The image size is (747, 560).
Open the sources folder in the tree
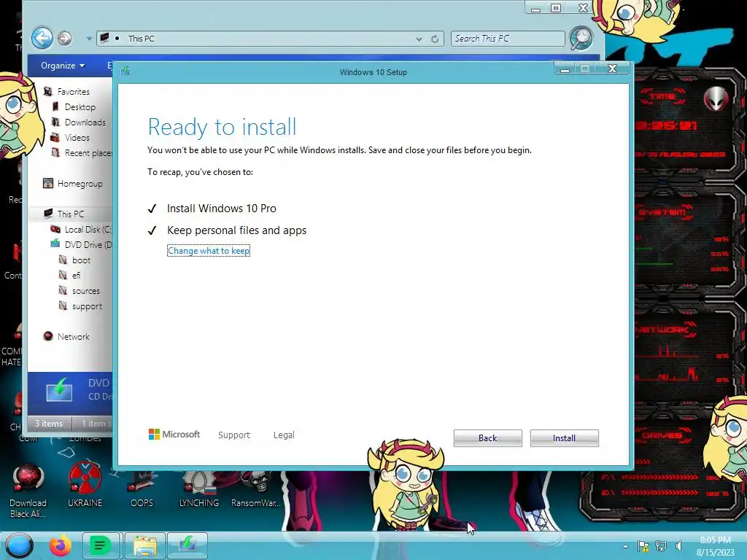(86, 290)
